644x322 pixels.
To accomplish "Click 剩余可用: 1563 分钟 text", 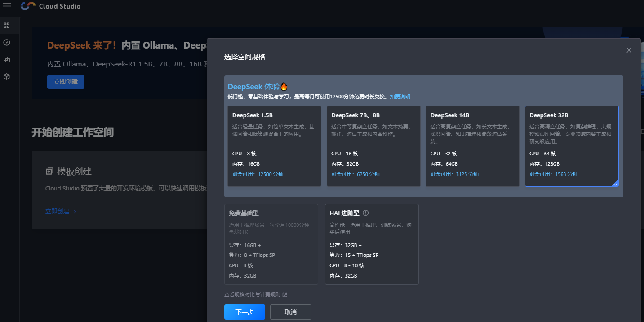I will coord(553,174).
